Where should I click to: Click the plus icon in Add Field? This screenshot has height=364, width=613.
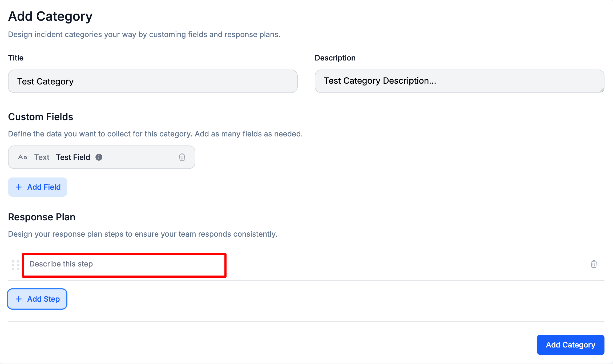tap(19, 187)
